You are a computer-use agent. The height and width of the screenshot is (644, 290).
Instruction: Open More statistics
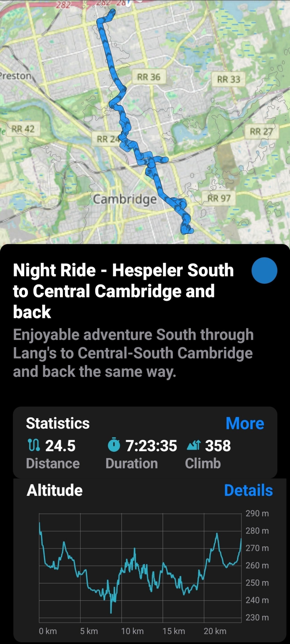pyautogui.click(x=245, y=423)
